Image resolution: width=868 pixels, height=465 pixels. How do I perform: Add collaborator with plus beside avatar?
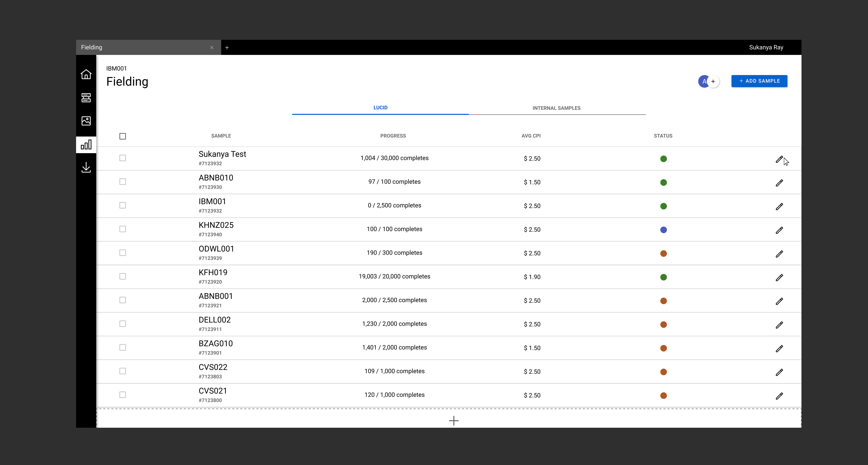click(x=713, y=81)
